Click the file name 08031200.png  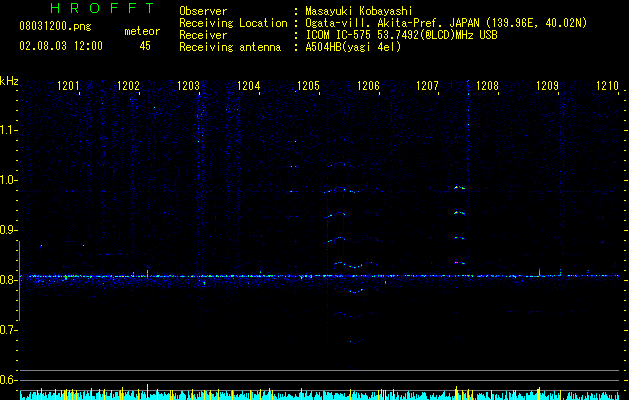point(55,27)
